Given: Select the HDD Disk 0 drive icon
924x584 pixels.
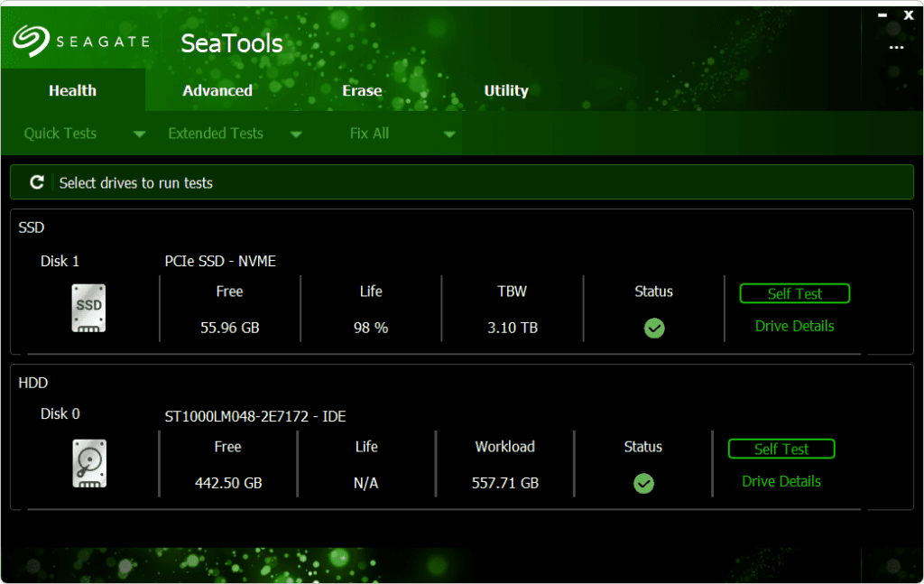Looking at the screenshot, I should tap(88, 463).
